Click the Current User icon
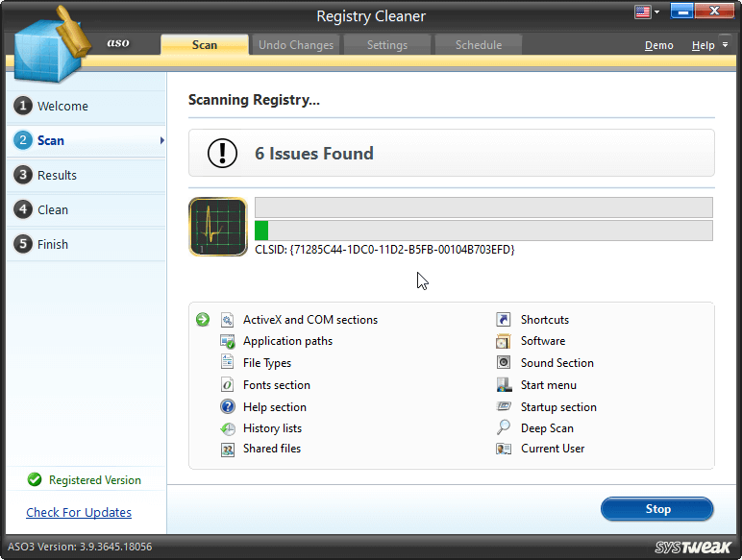Image resolution: width=742 pixels, height=560 pixels. click(x=504, y=449)
